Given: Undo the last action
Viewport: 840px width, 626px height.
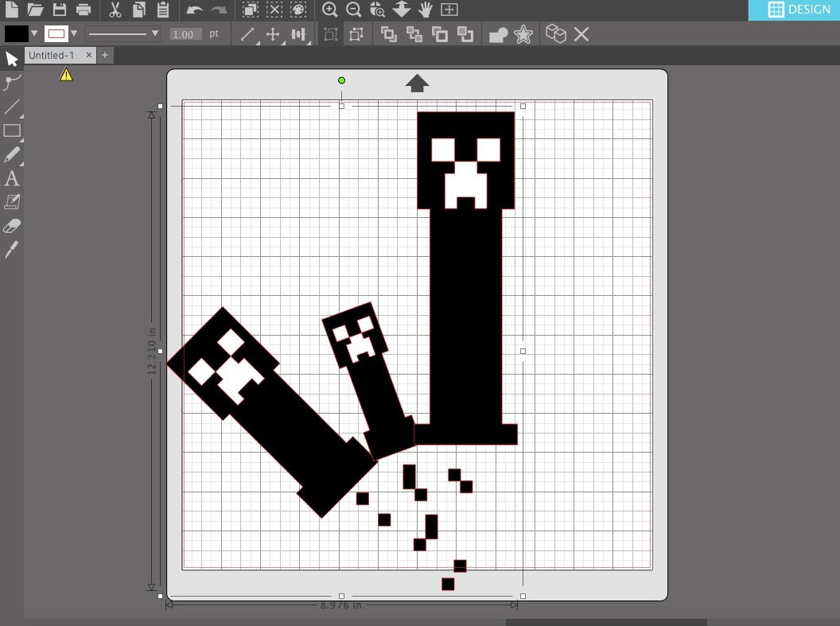Looking at the screenshot, I should coord(194,10).
